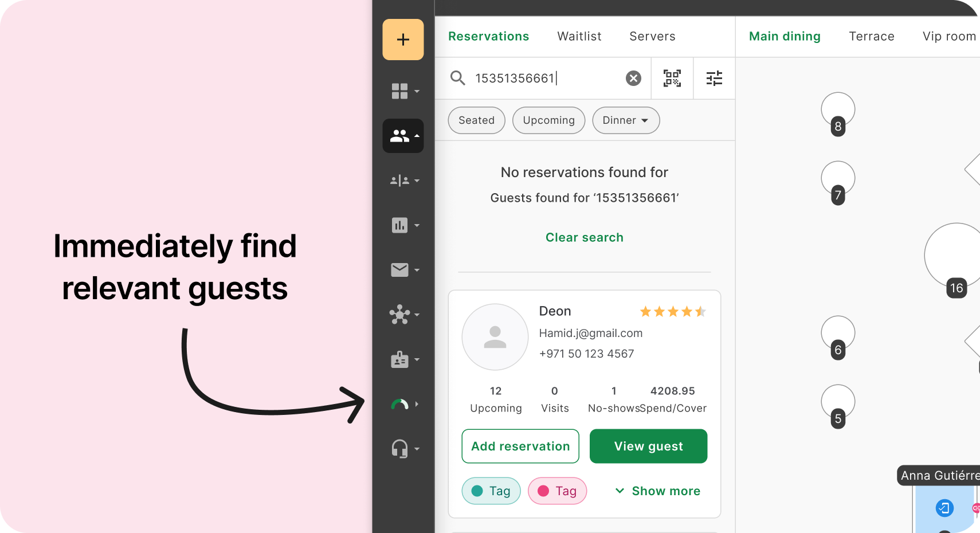
Task: Toggle the Seated filter chip
Action: coord(476,120)
